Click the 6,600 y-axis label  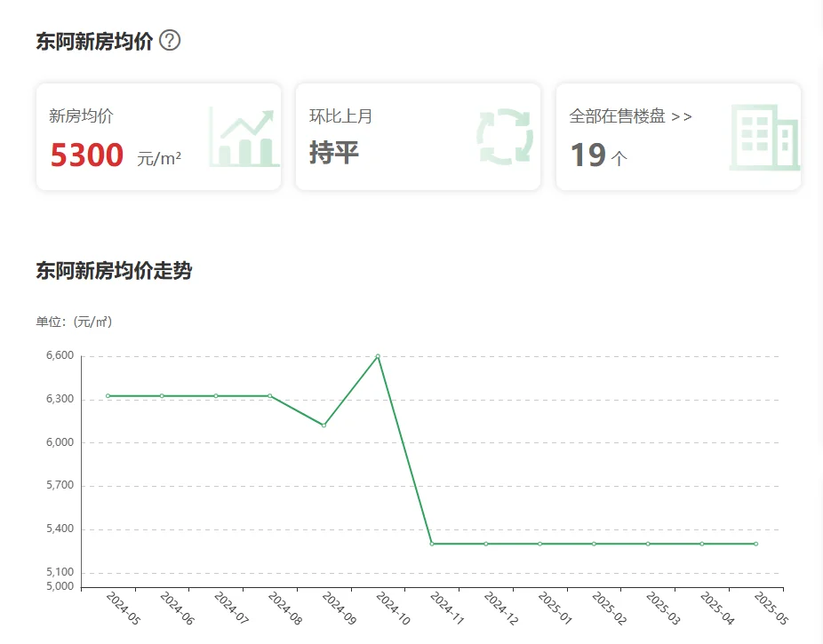(x=60, y=356)
